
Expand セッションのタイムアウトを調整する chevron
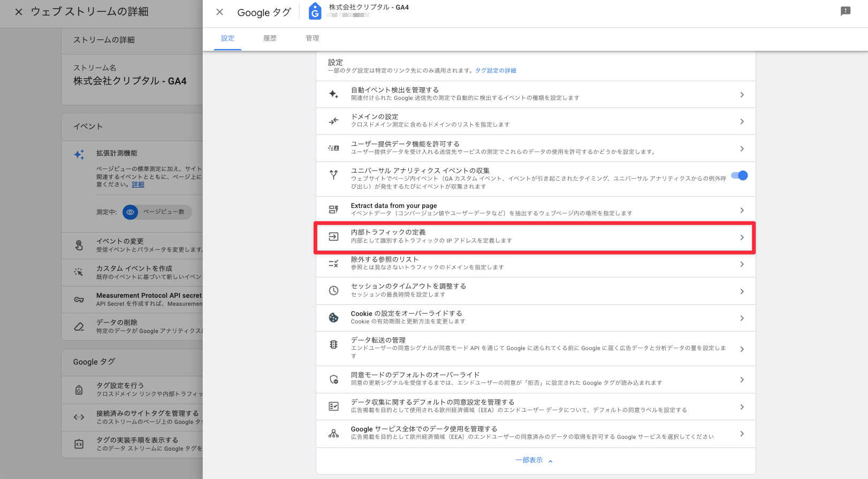coord(742,291)
